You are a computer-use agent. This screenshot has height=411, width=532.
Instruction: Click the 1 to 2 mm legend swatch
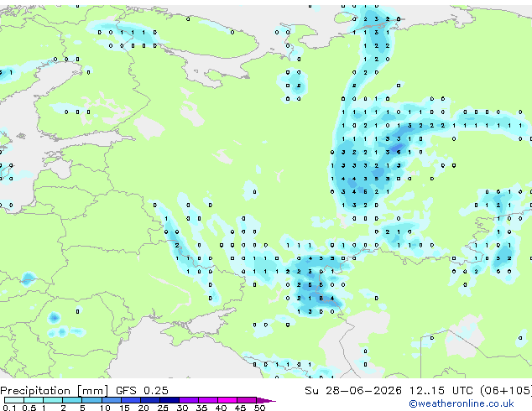[53, 400]
